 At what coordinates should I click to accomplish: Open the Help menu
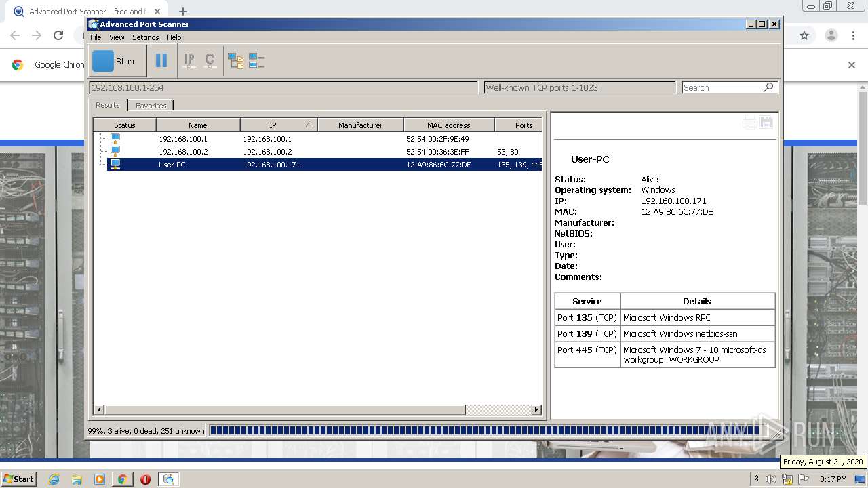click(x=174, y=37)
